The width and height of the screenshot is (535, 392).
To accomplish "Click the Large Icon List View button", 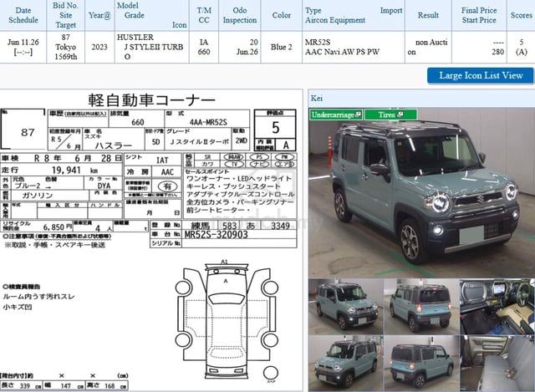I will tap(480, 75).
